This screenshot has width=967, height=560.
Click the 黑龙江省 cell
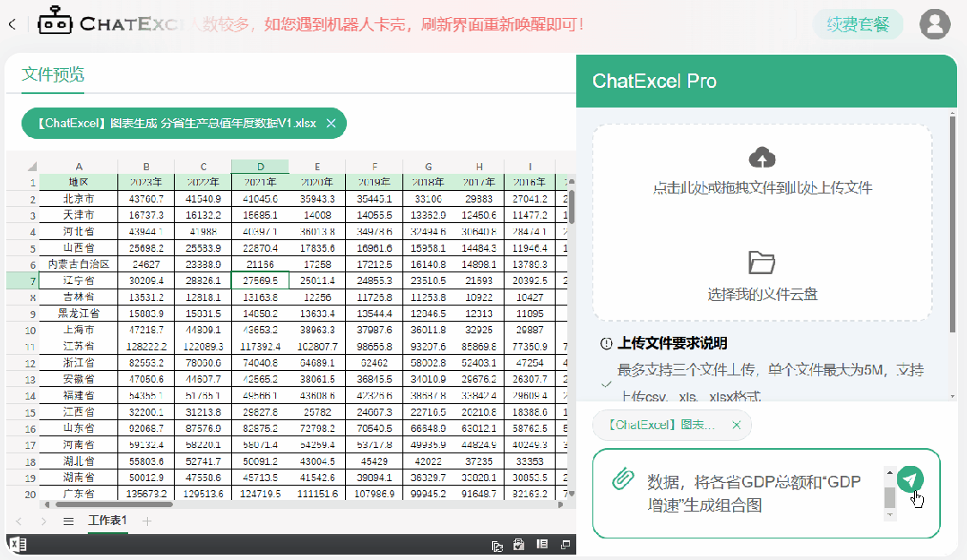tap(78, 314)
